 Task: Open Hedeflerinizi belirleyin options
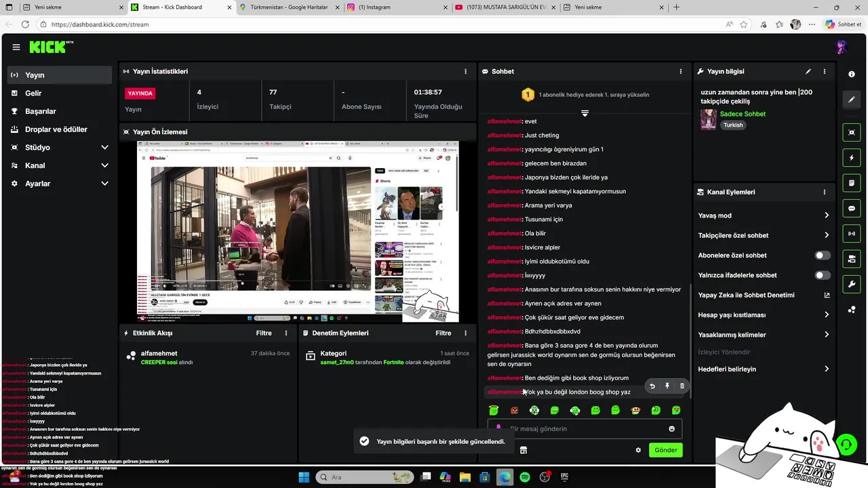tap(764, 369)
